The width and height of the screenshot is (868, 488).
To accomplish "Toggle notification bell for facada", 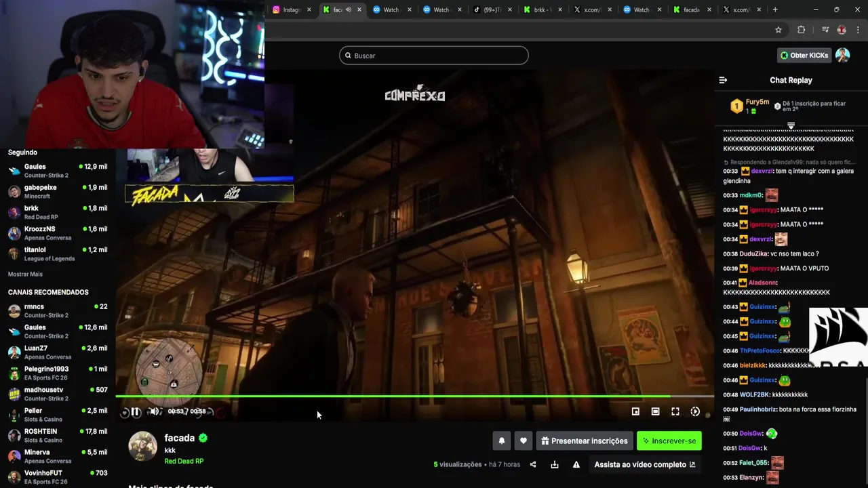I will coord(502,441).
